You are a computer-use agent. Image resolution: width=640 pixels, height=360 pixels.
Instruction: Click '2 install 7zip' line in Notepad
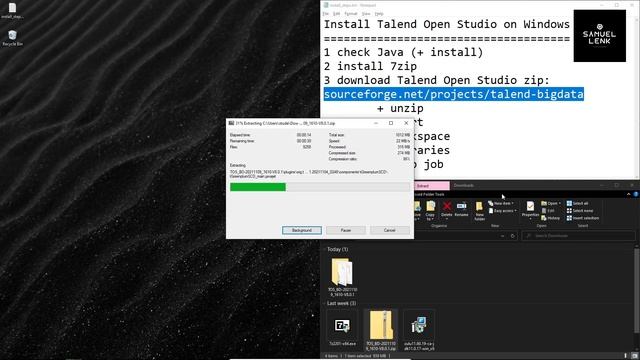[x=370, y=66]
